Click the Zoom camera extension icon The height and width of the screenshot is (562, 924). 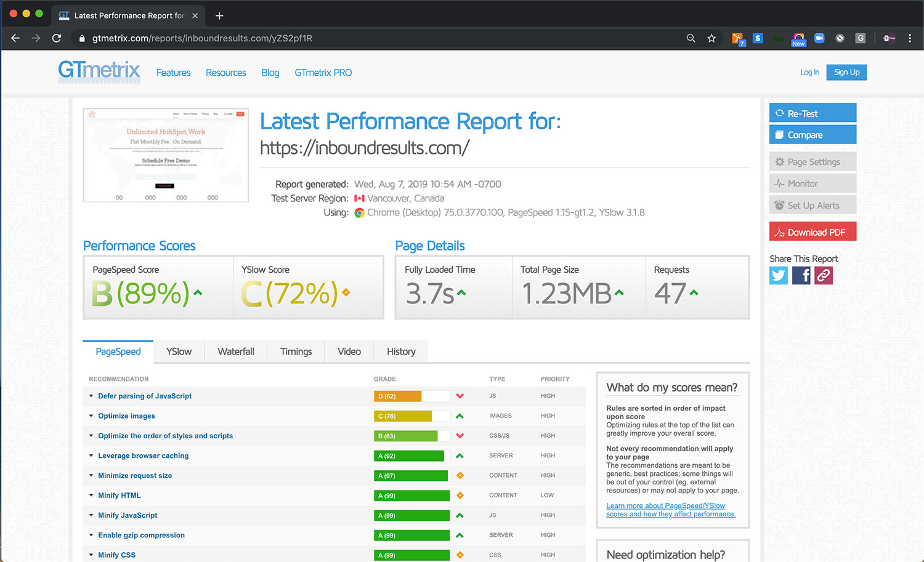819,38
